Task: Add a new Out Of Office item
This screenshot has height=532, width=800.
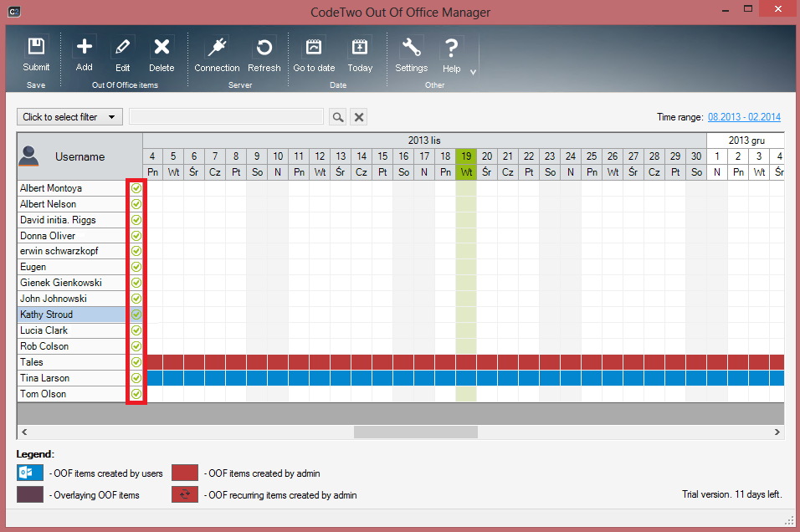Action: click(85, 54)
